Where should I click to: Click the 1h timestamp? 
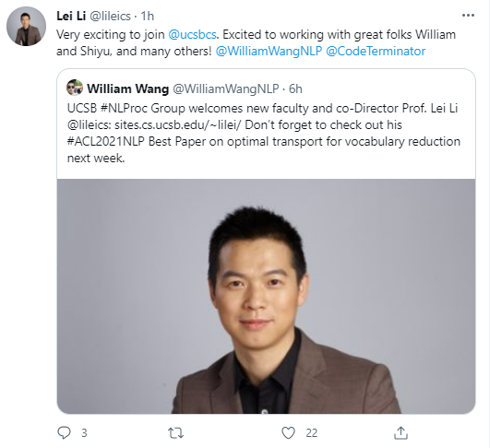pyautogui.click(x=148, y=16)
